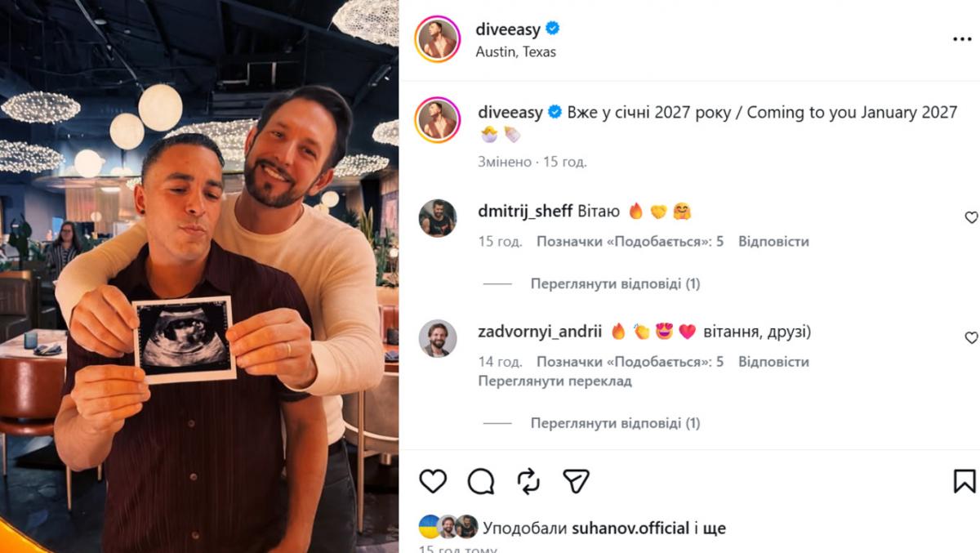Click the ultrasound couple photo
980x553 pixels.
(199, 276)
